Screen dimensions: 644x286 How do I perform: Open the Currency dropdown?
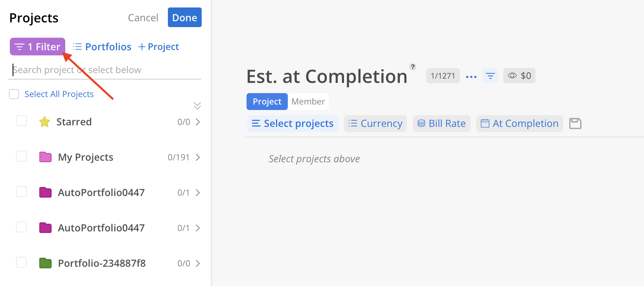[375, 123]
